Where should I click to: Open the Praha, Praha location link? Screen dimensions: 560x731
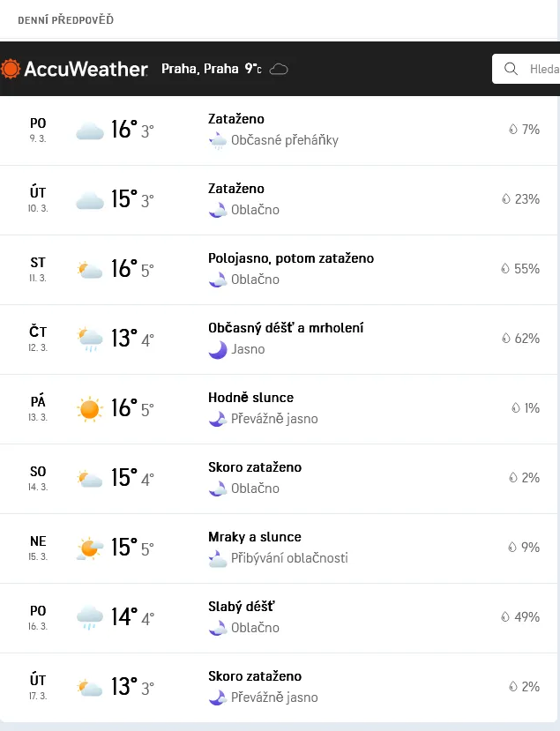200,69
